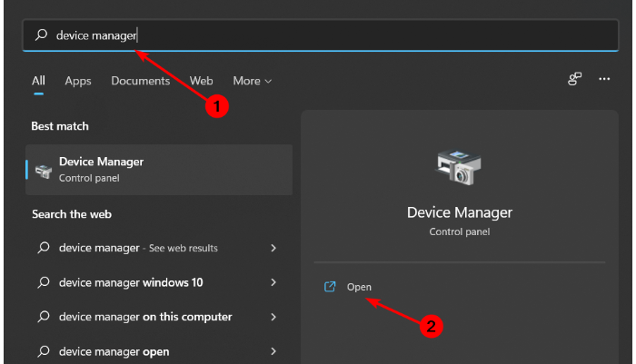This screenshot has height=364, width=636.
Task: Click search icon beside 'device manager on this computer'
Action: pyautogui.click(x=44, y=317)
